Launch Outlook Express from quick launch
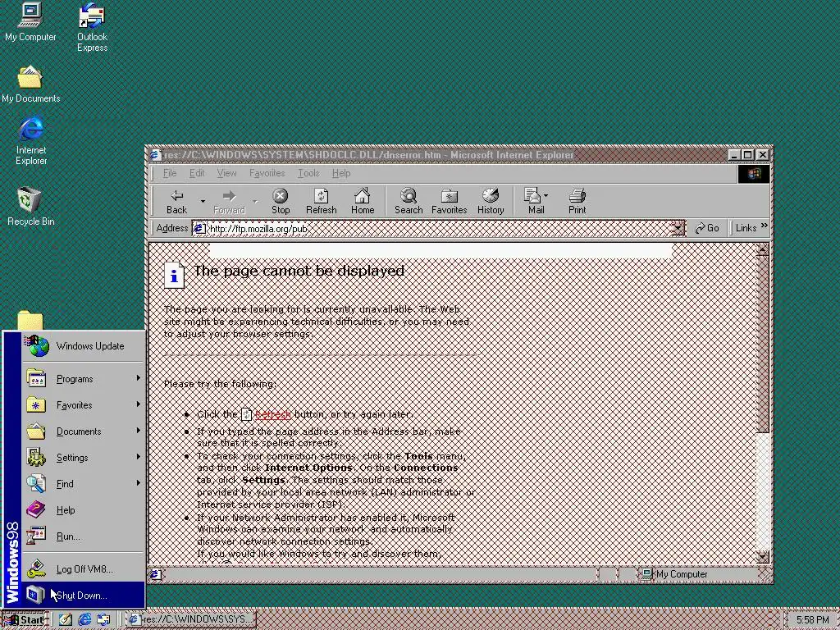The image size is (840, 630). (103, 620)
